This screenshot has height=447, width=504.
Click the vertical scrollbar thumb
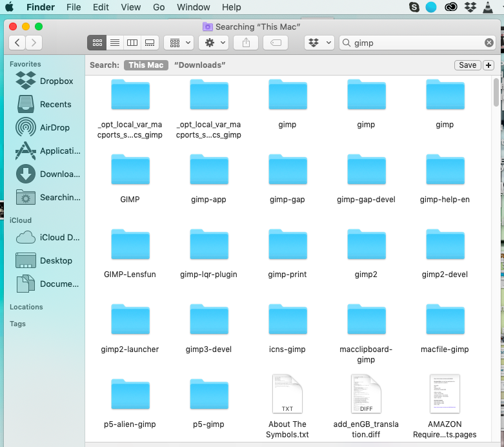496,92
